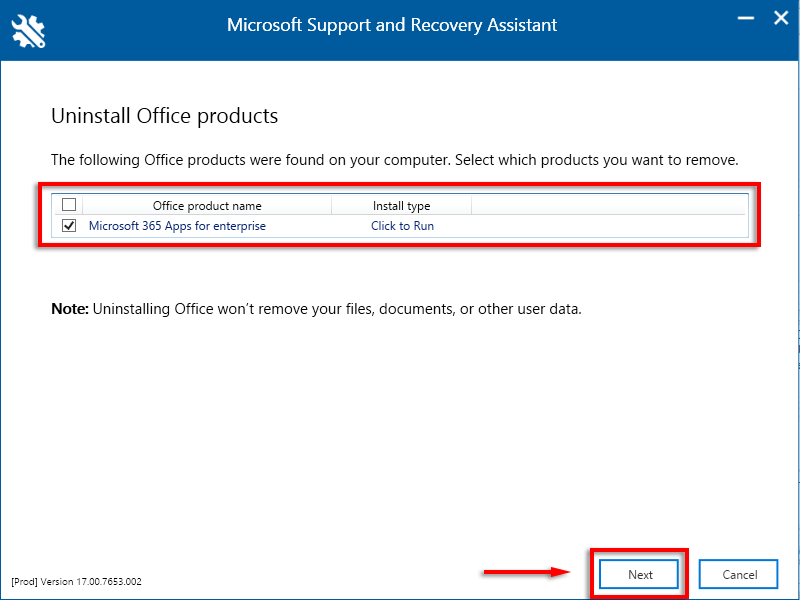This screenshot has width=800, height=600.
Task: Click the Uninstall Office products heading
Action: (164, 116)
